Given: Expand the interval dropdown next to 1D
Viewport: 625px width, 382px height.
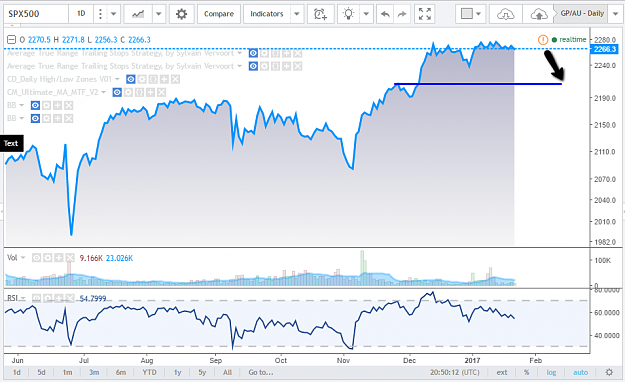Looking at the screenshot, I should coord(113,14).
